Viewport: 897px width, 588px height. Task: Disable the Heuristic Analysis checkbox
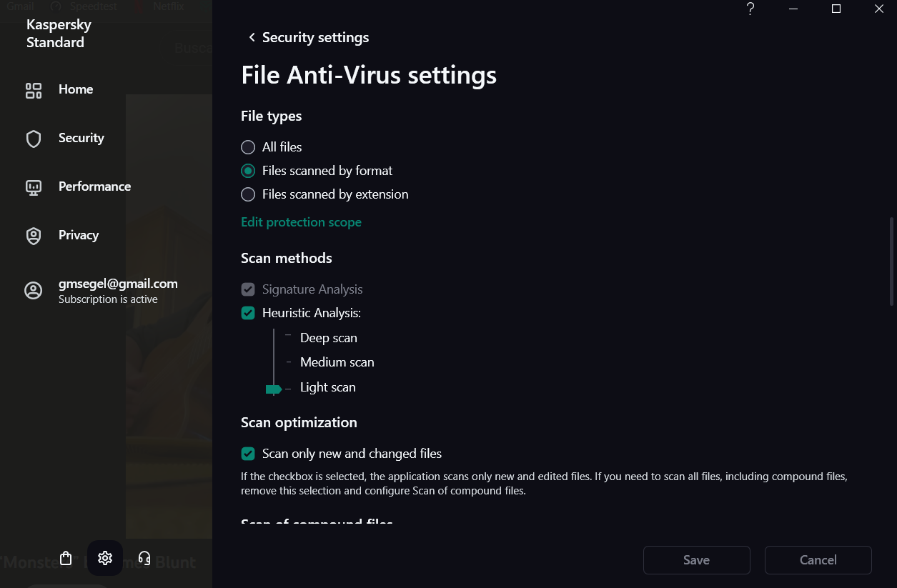pos(248,313)
